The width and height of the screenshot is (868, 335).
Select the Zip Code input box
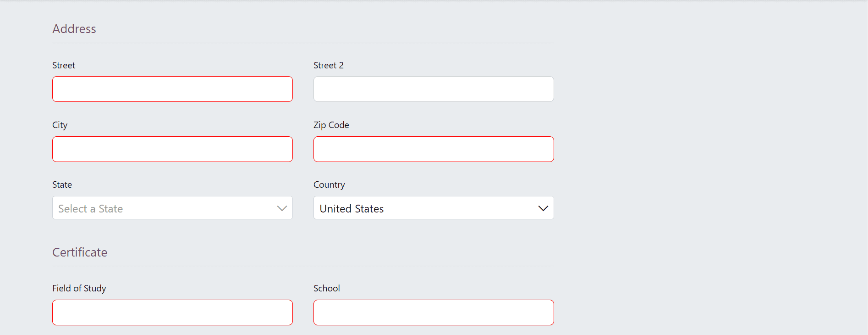(434, 149)
